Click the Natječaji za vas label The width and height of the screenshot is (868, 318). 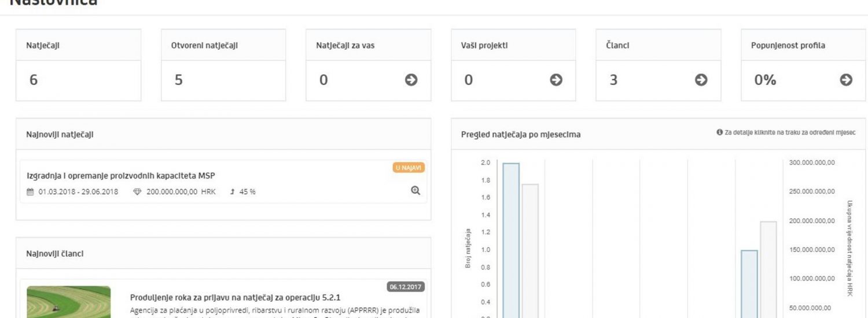345,46
